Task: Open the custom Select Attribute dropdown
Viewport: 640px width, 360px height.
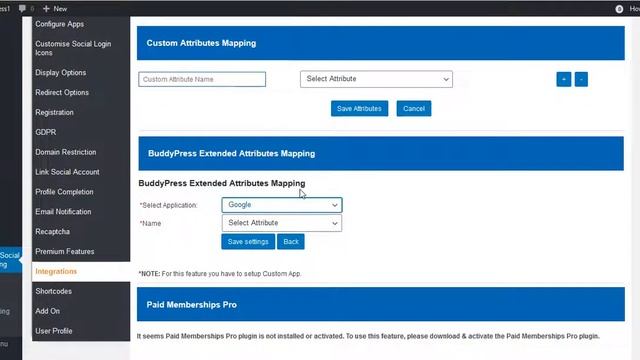Action: (x=376, y=79)
